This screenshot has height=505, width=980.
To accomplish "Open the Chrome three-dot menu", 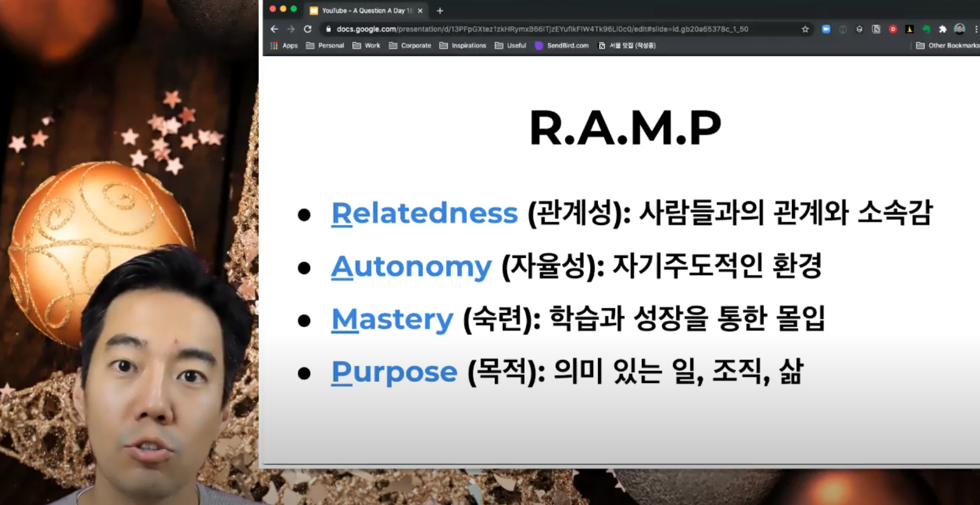I will click(976, 29).
